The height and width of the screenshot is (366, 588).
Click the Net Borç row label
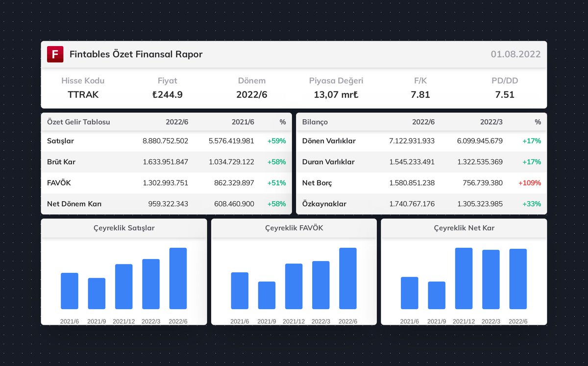[x=317, y=183]
